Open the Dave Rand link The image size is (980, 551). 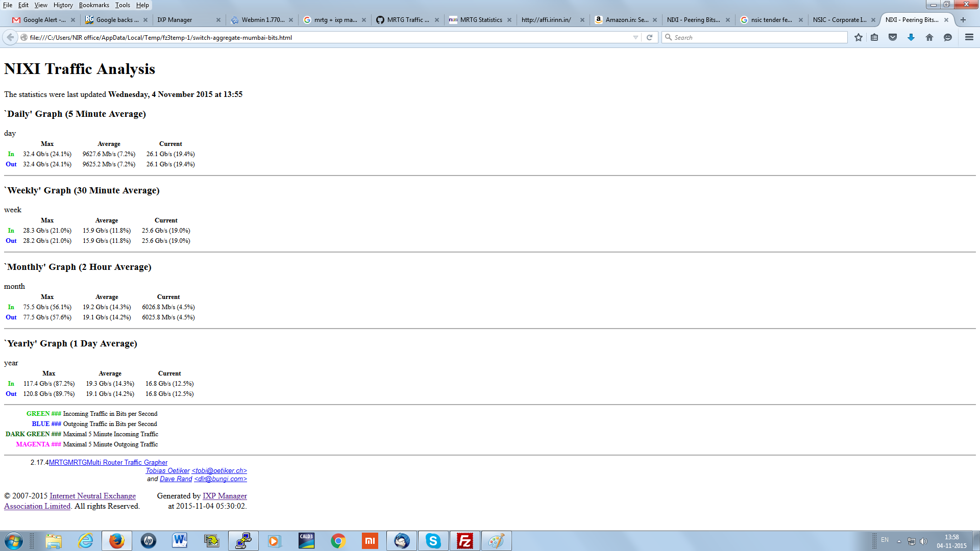176,479
